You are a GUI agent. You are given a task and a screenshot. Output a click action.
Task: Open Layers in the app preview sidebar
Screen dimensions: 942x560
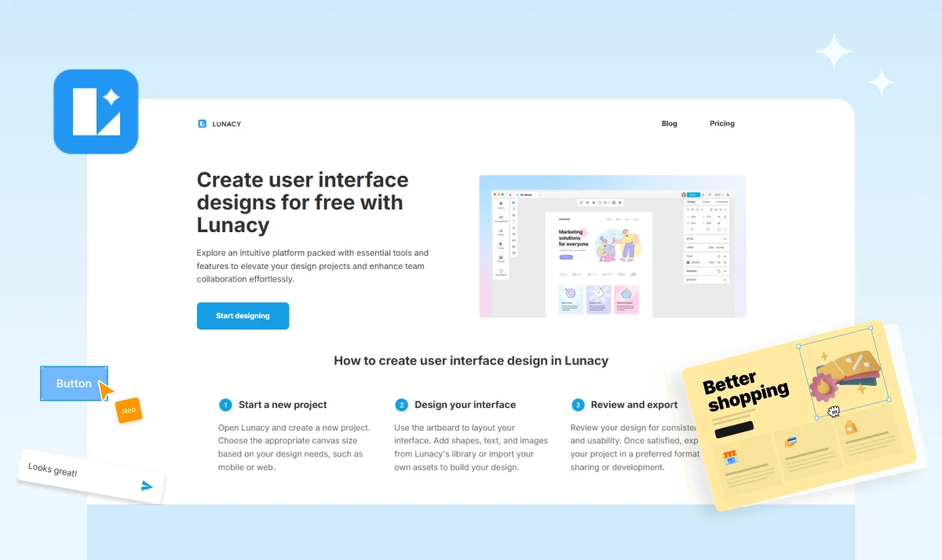(501, 206)
